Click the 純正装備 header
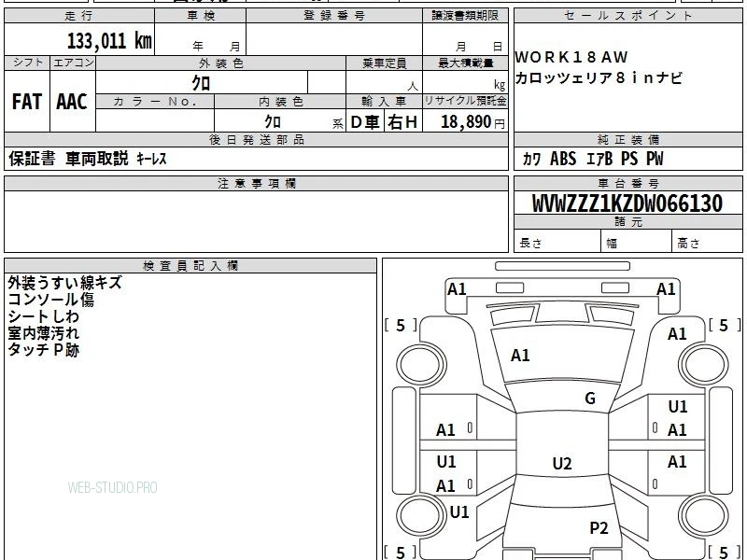This screenshot has width=747, height=560. [627, 139]
